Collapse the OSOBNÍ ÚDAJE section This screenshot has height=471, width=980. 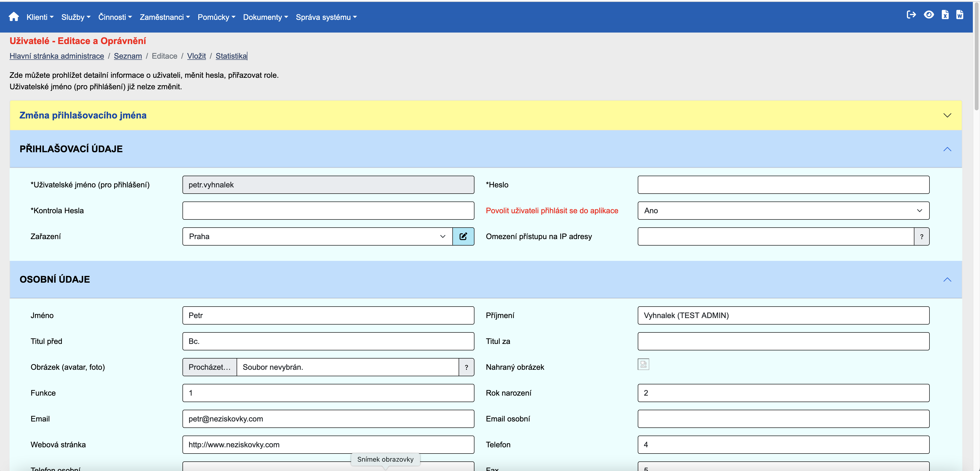[x=947, y=280]
